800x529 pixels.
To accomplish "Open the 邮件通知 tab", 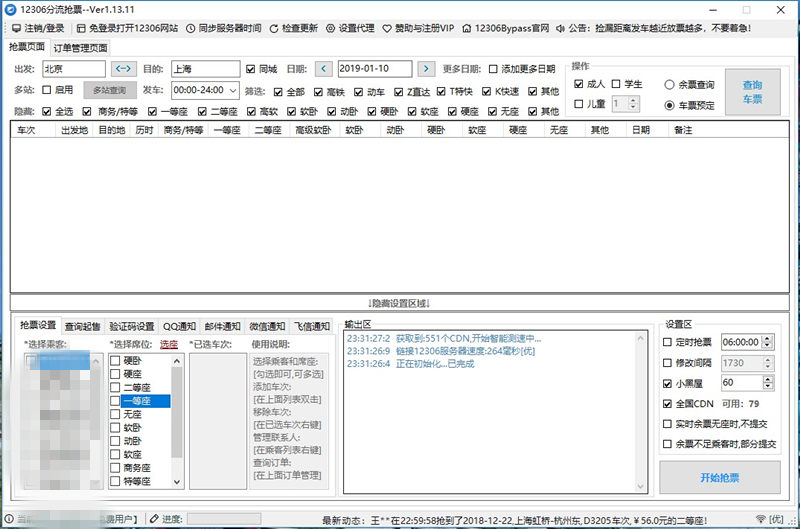I will click(222, 326).
